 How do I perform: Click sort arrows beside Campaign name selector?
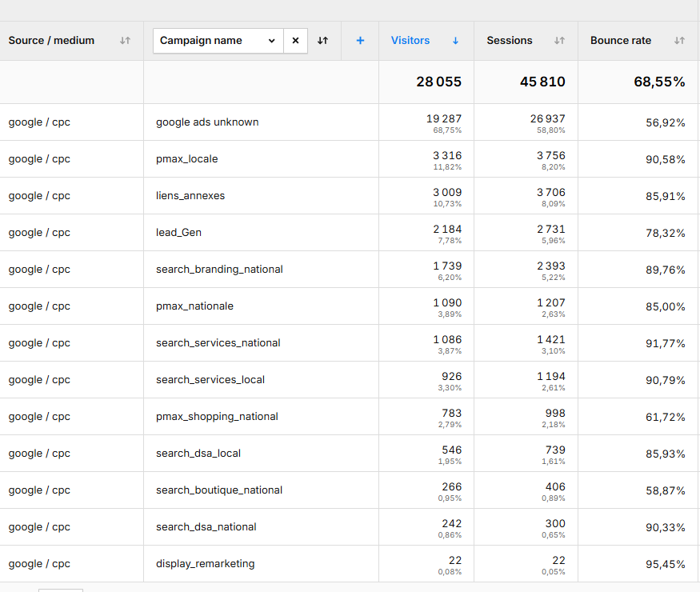click(322, 41)
